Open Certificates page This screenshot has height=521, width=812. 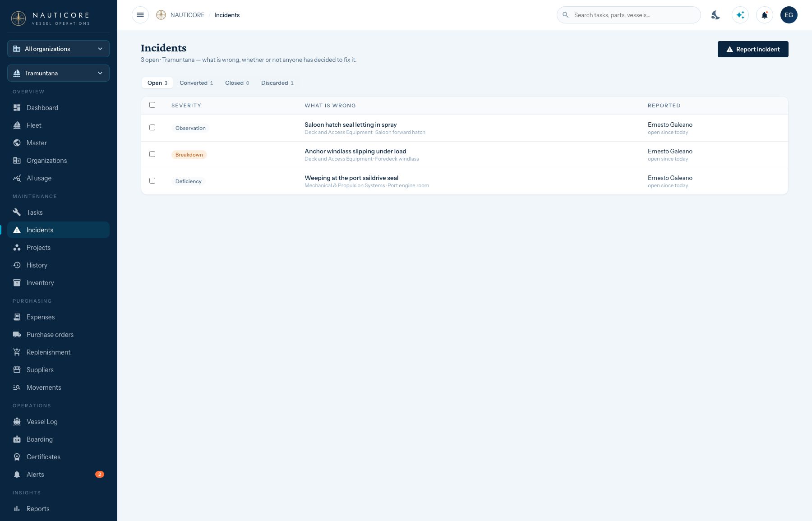(x=58, y=457)
